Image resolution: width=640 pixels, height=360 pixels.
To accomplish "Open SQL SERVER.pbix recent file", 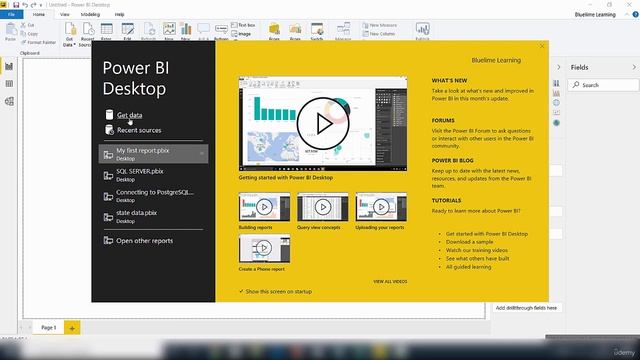I will point(153,175).
